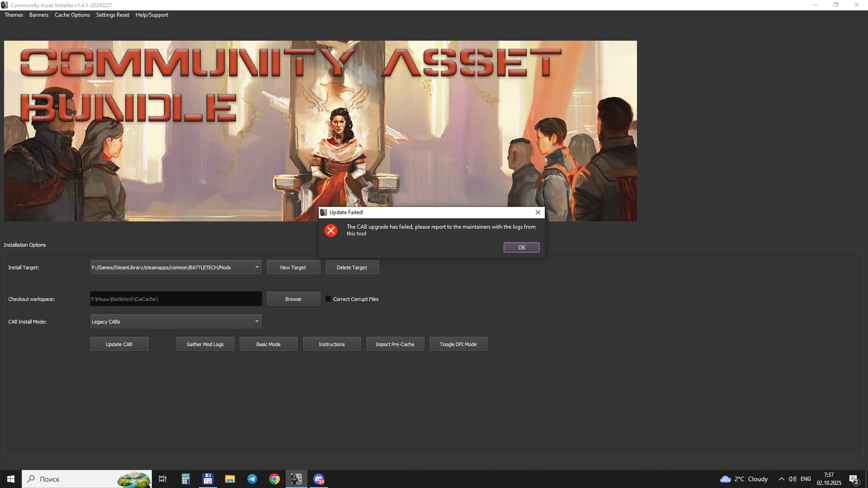Enable Correct Corrupt Files checkbox

pos(328,299)
